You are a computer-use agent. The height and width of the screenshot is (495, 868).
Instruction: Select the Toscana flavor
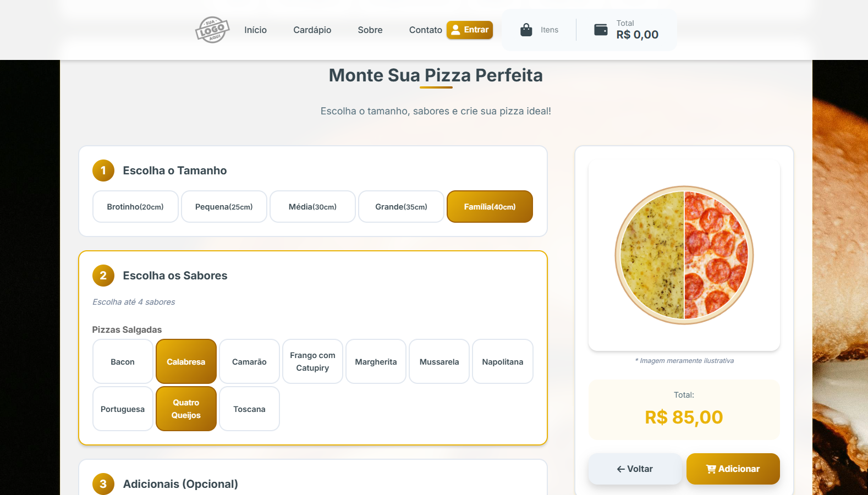[x=249, y=409]
